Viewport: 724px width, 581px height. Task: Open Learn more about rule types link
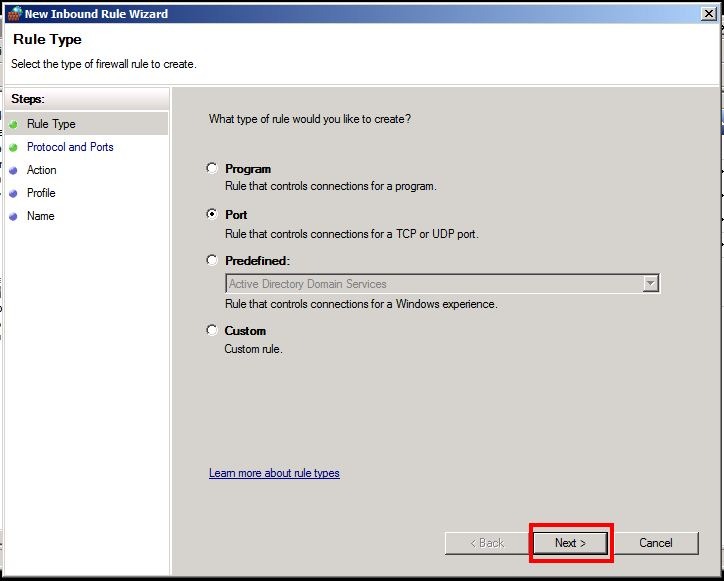point(274,473)
